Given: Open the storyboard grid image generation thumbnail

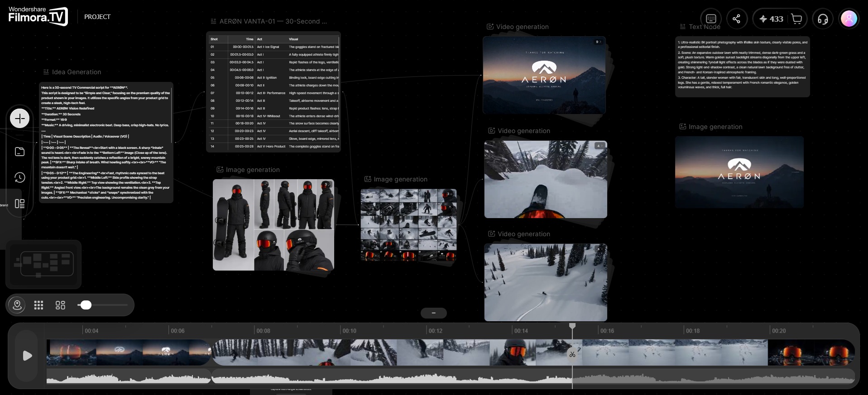Looking at the screenshot, I should tap(408, 225).
